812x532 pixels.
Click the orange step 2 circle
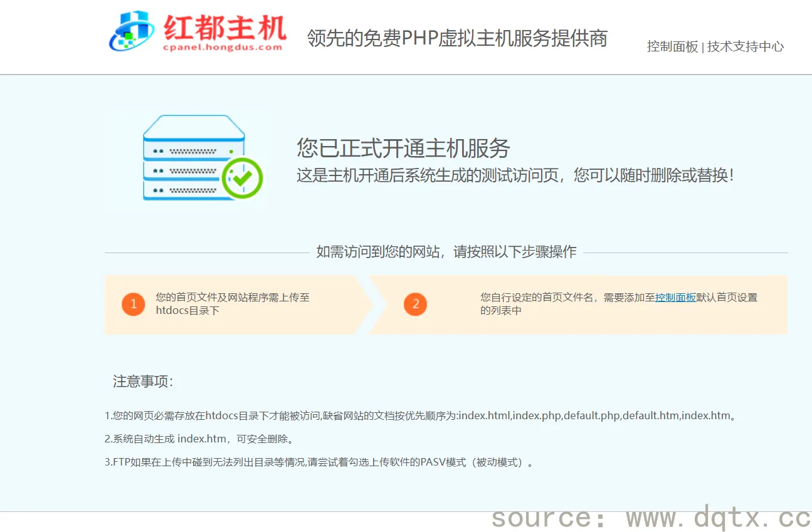tap(415, 305)
